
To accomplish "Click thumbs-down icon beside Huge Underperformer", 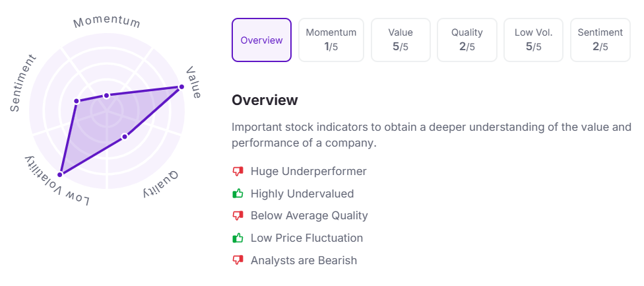I will 238,172.
